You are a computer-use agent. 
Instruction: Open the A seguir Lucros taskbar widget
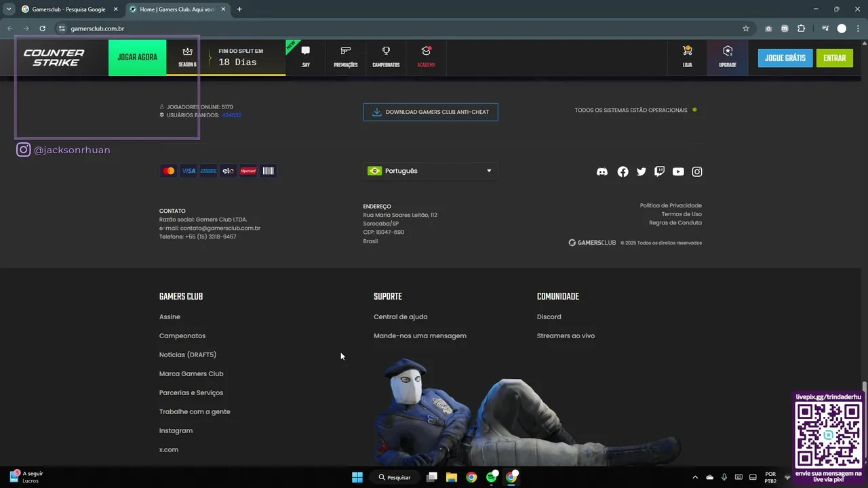[26, 477]
